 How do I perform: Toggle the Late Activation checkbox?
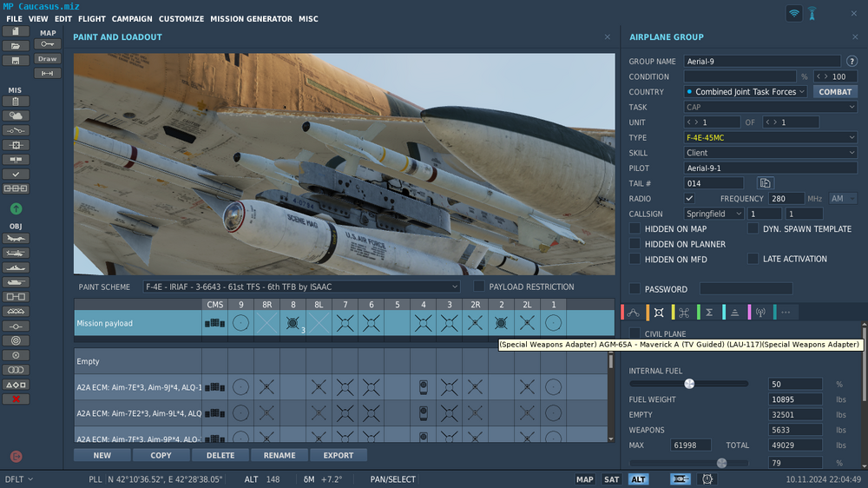(753, 259)
